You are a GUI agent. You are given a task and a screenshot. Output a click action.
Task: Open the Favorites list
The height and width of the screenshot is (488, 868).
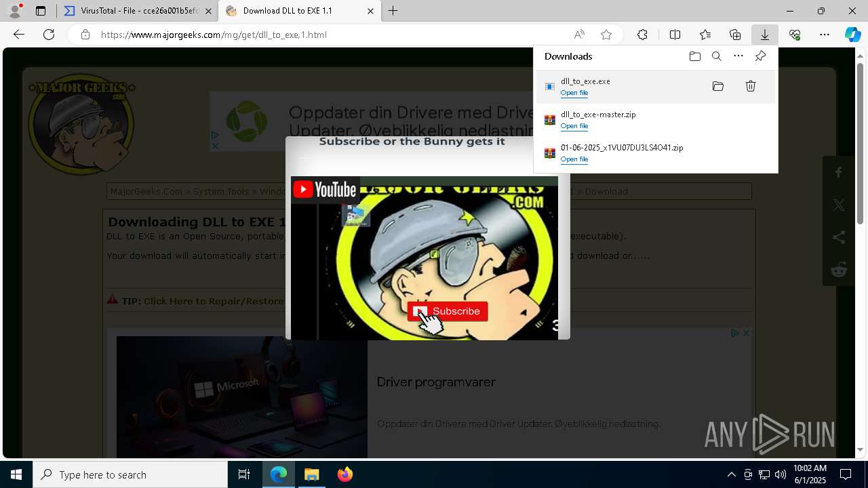(x=705, y=35)
